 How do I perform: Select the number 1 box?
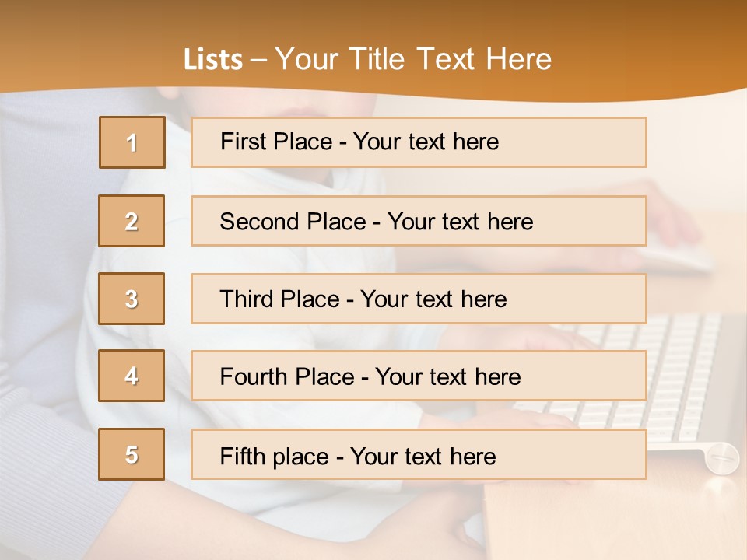pyautogui.click(x=132, y=142)
